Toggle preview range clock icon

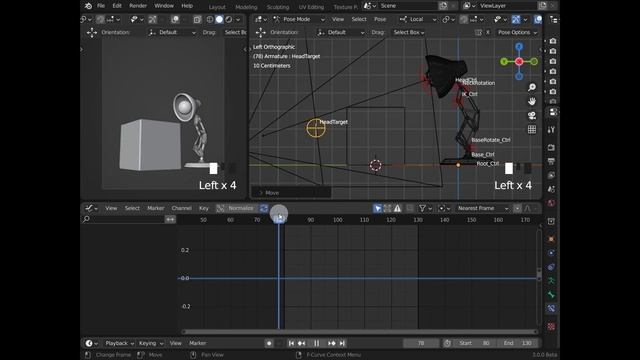[x=447, y=343]
